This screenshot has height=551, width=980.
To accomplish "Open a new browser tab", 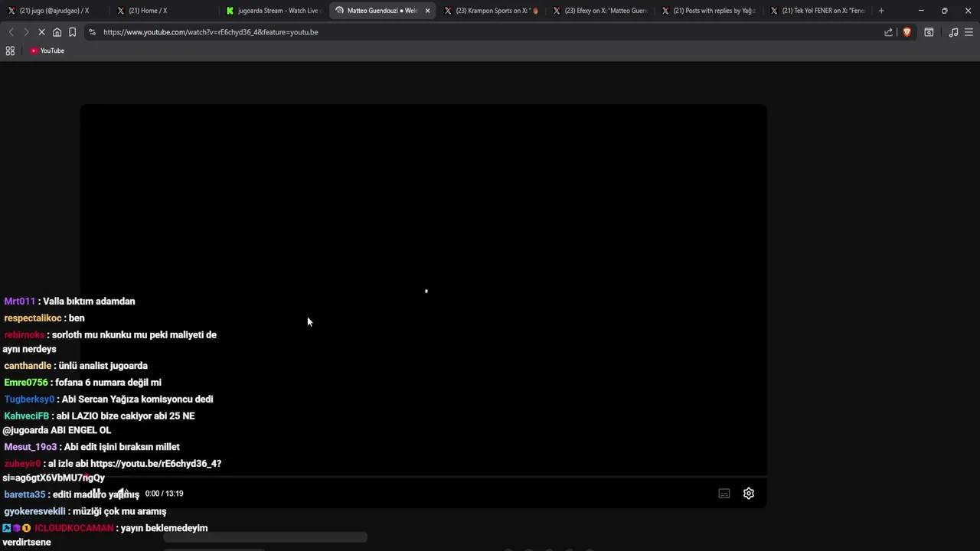I will click(x=881, y=11).
